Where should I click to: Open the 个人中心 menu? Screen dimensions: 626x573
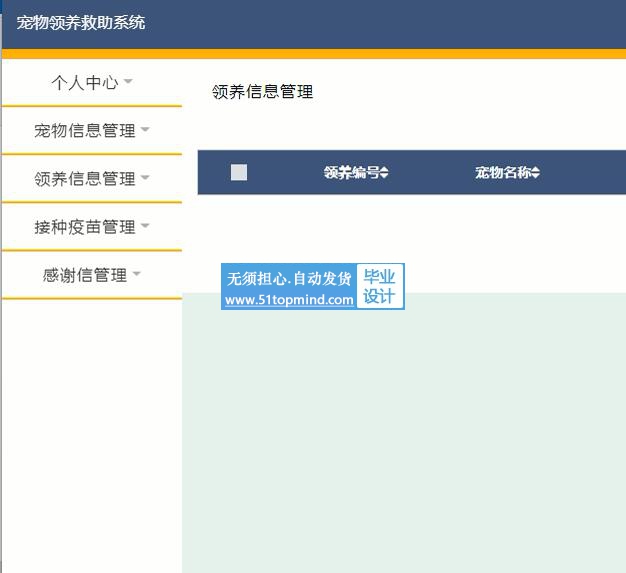91,83
